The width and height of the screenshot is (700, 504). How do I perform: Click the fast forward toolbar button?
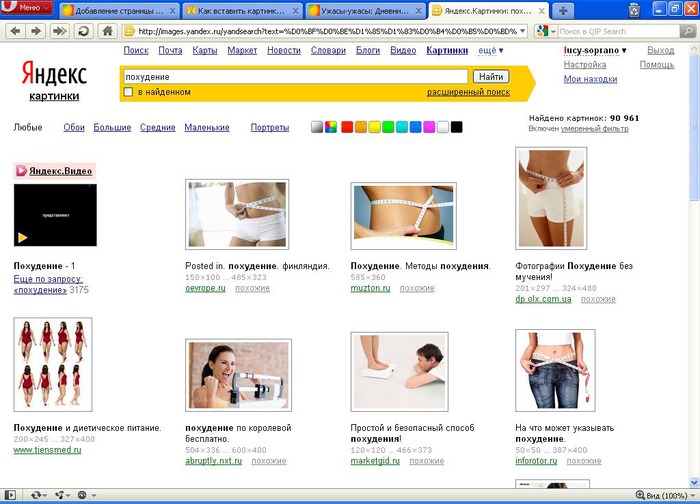point(59,31)
